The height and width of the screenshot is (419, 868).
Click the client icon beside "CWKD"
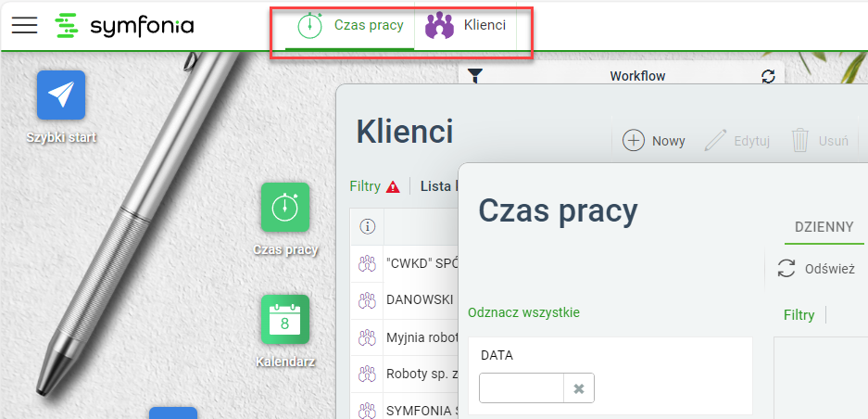tap(367, 264)
